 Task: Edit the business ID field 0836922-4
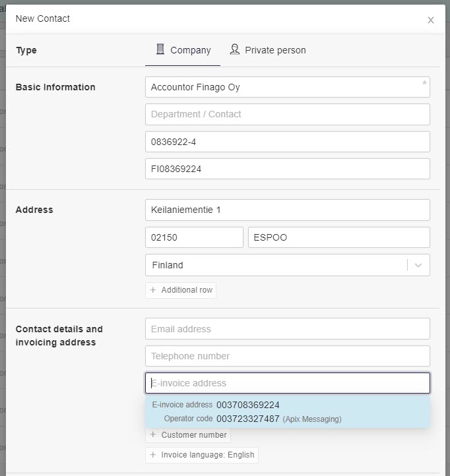[288, 142]
